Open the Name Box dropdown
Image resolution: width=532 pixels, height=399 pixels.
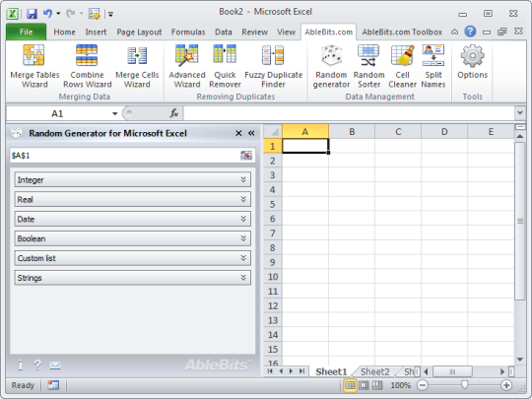[x=114, y=113]
